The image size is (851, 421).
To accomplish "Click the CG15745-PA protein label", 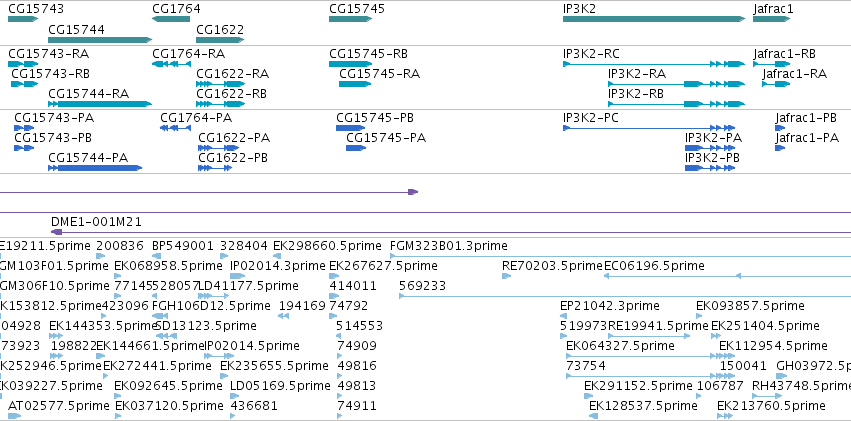I will coord(386,138).
